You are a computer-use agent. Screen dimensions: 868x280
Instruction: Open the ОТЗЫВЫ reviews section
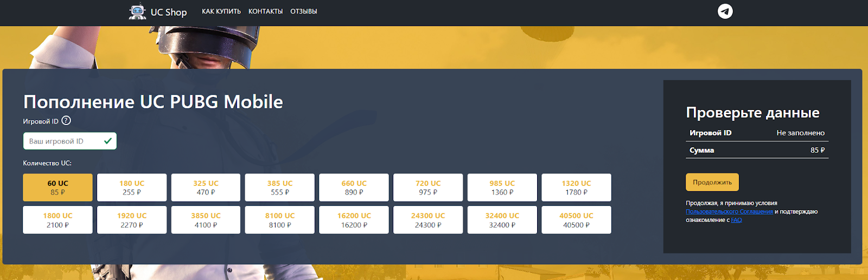coord(303,11)
